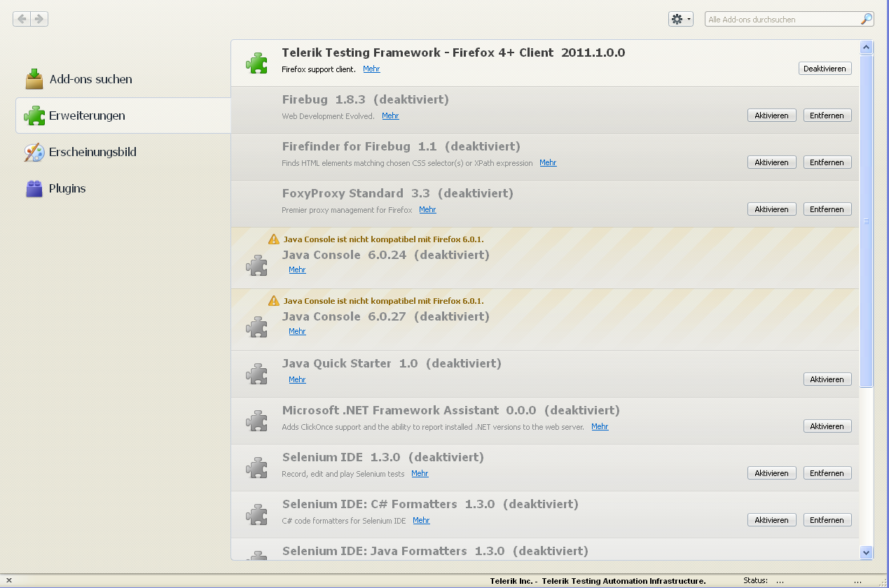Open 'Mehr' link for FoxyProxy Standard
The image size is (889, 588).
pos(427,210)
